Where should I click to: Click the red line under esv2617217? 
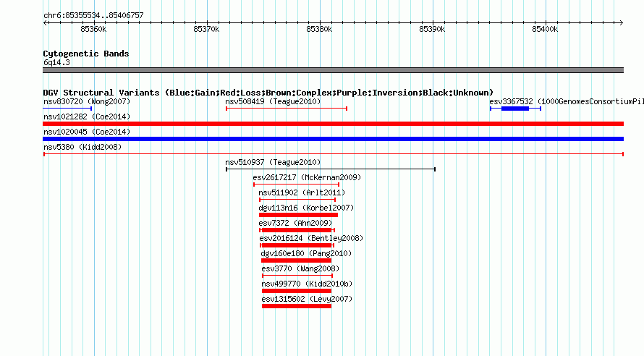296,185
